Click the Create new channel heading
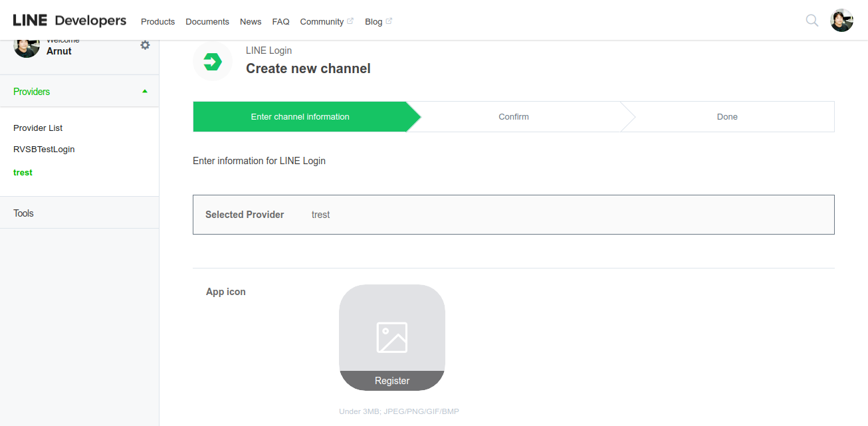Viewport: 868px width, 426px height. 308,68
